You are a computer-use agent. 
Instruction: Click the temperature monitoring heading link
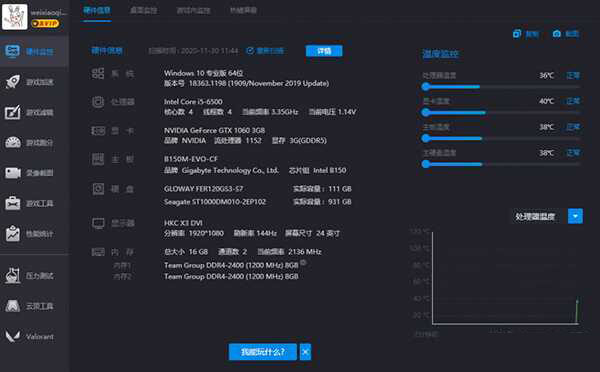click(440, 54)
